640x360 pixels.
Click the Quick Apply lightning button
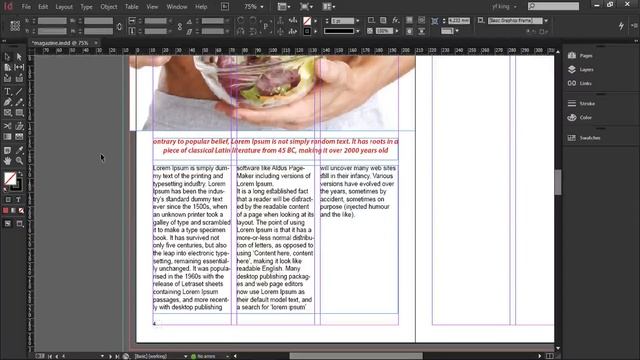click(x=621, y=26)
